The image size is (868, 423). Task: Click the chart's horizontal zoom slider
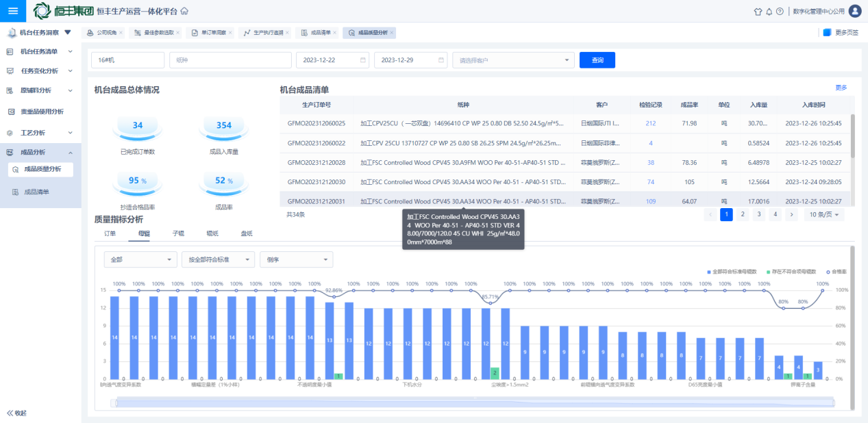[x=475, y=402]
